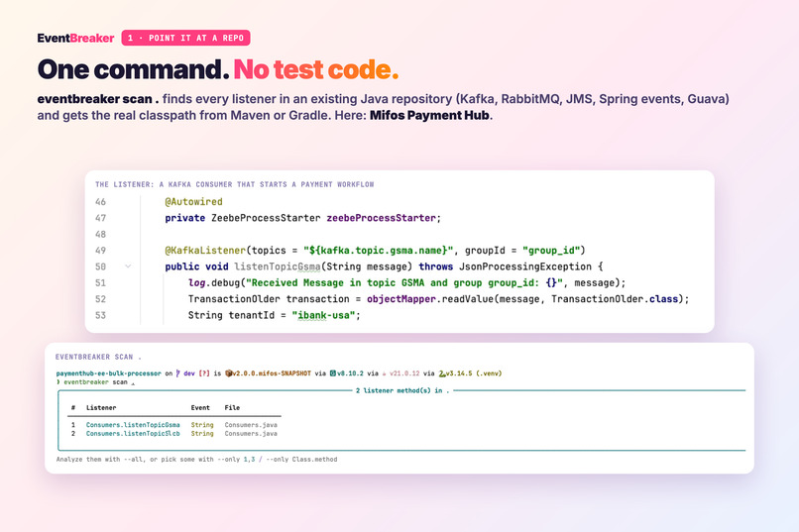Click the listenTopicGsma method name in code
This screenshot has width=799, height=532.
tap(278, 266)
